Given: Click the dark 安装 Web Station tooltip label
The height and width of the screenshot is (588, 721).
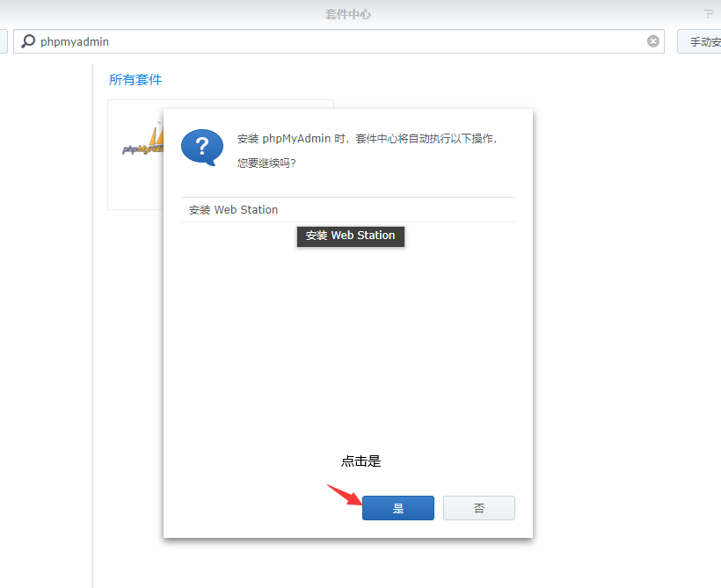Looking at the screenshot, I should click(350, 236).
